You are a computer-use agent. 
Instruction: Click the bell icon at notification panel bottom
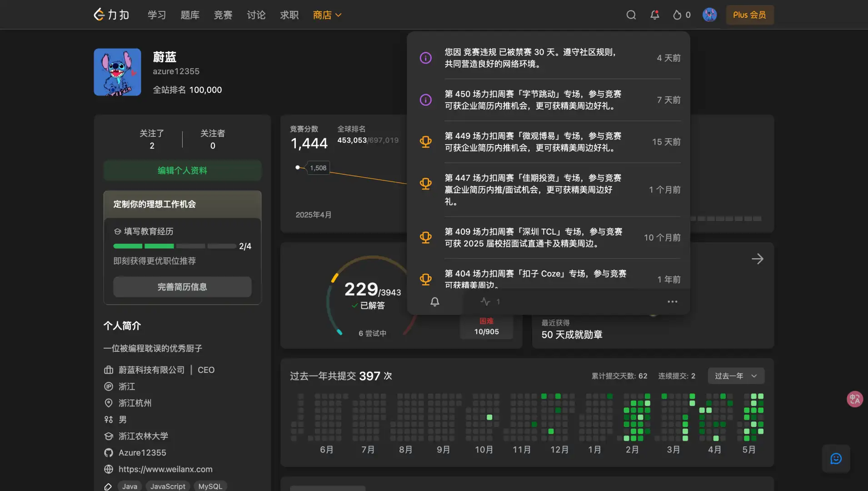point(434,301)
